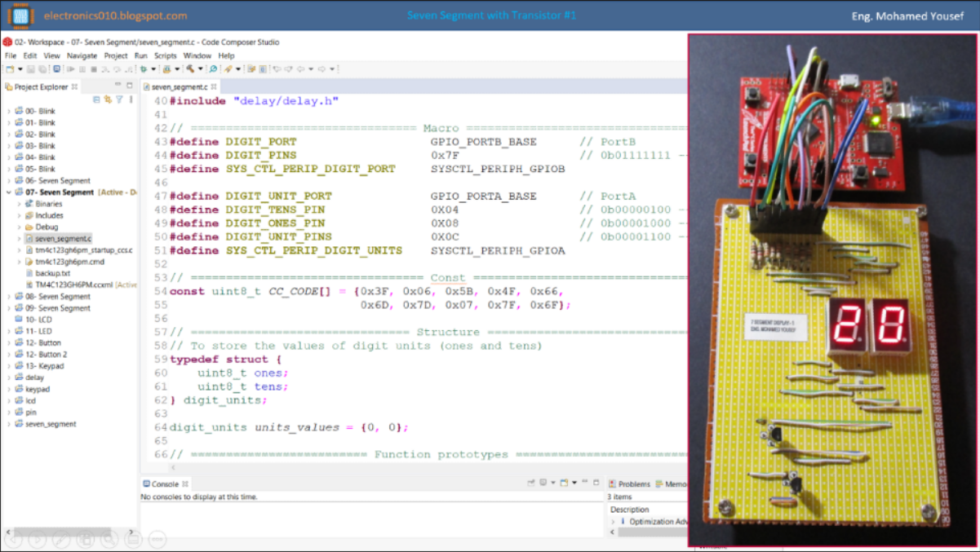Click the New project toolbar icon
Image resolution: width=980 pixels, height=552 pixels.
[10, 69]
